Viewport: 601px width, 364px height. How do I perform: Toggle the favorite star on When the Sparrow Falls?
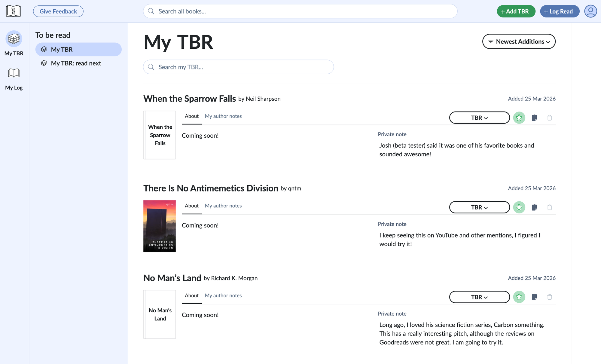pos(519,118)
